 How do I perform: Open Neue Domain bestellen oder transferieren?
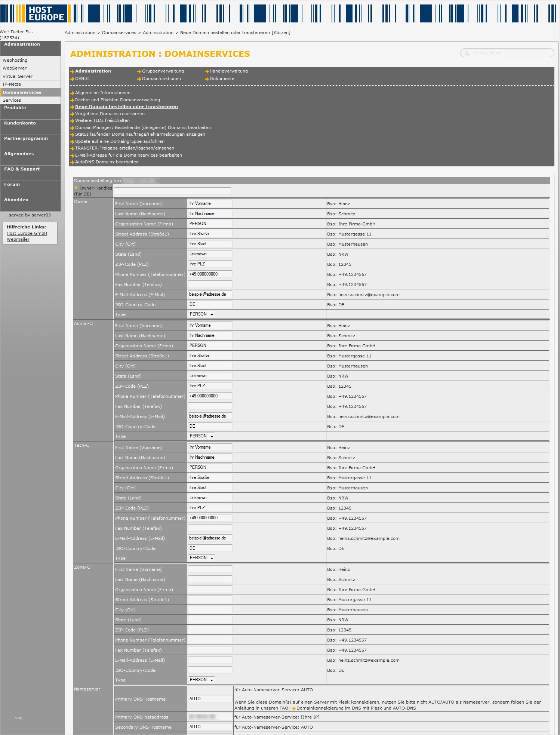[126, 107]
